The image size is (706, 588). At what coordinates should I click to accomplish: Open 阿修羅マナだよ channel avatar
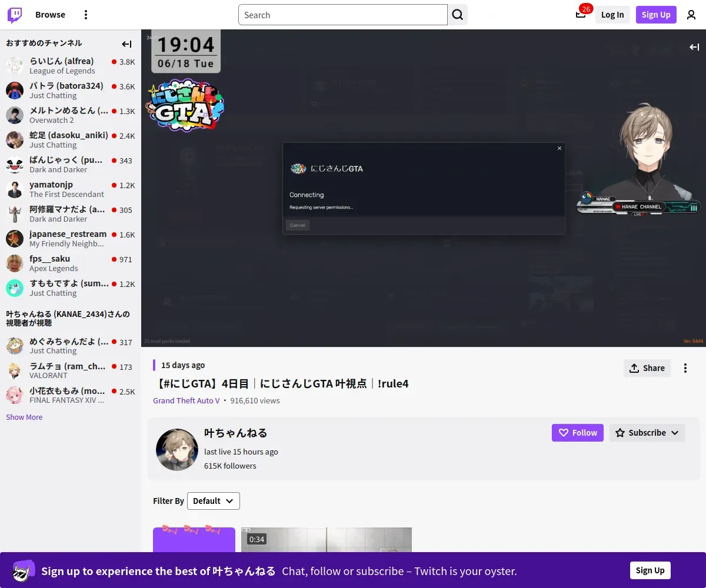click(x=15, y=213)
